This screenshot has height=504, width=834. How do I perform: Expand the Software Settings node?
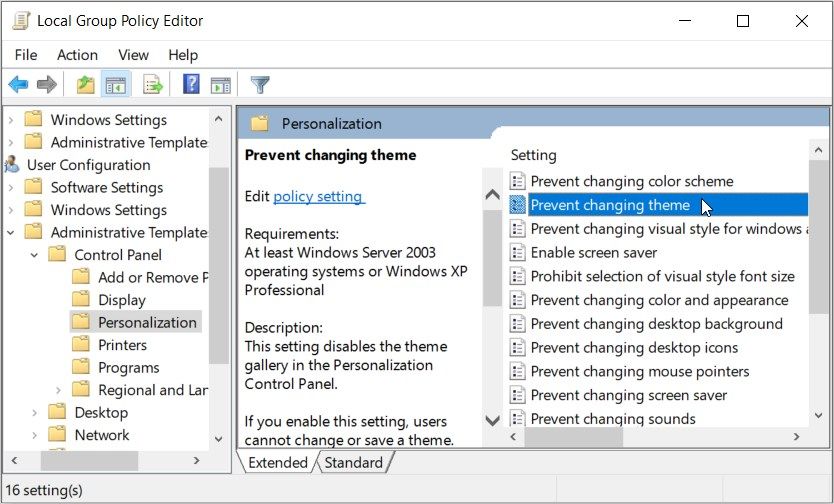pos(11,187)
